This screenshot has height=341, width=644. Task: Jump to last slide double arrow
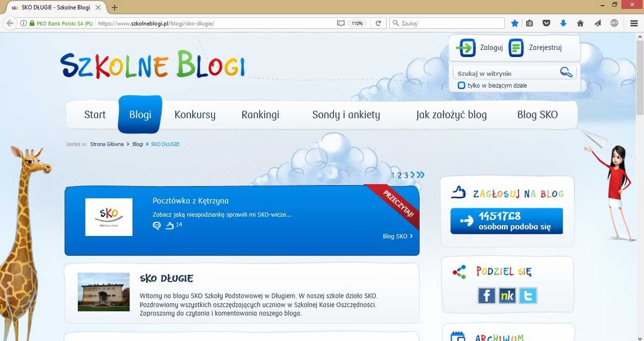pyautogui.click(x=421, y=175)
